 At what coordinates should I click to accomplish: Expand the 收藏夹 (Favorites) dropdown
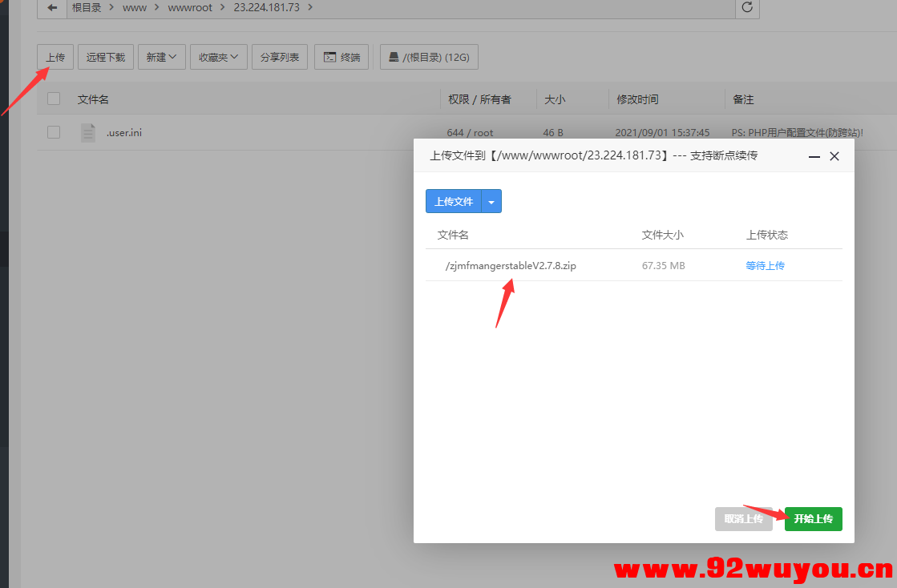click(218, 57)
